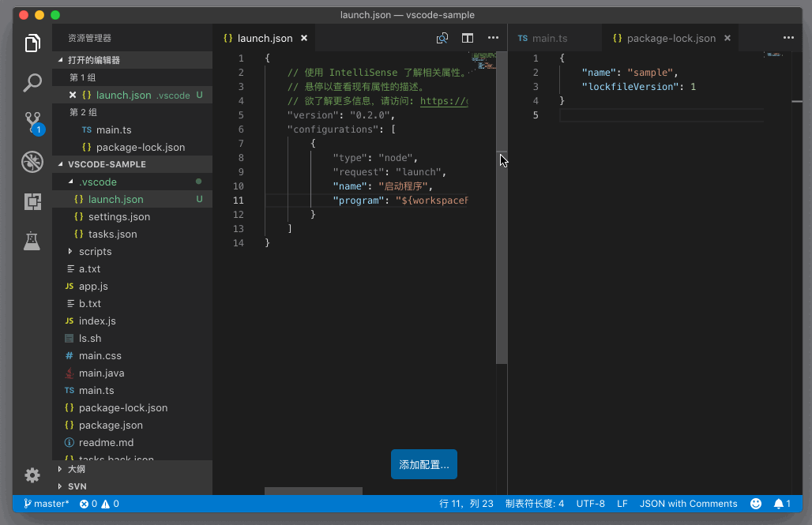Open the Debug view icon

(32, 162)
